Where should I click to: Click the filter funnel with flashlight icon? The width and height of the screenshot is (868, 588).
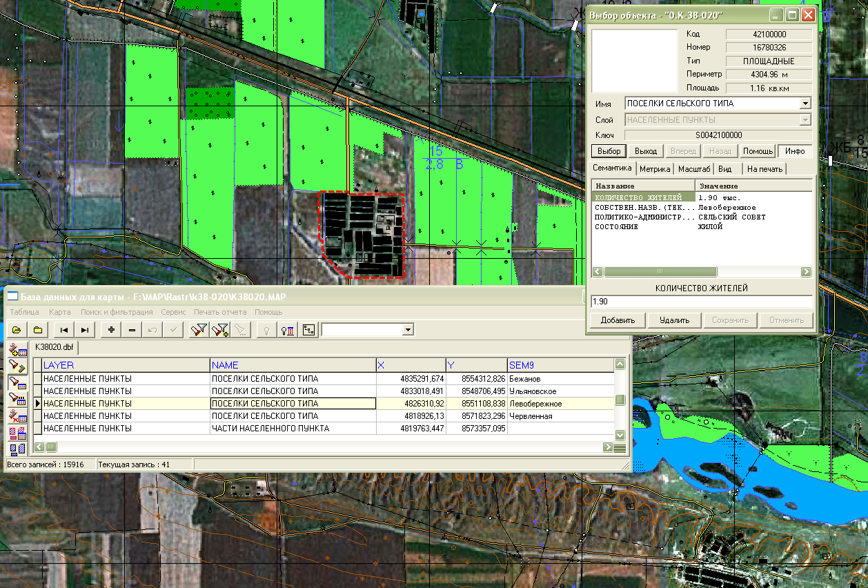point(199,330)
